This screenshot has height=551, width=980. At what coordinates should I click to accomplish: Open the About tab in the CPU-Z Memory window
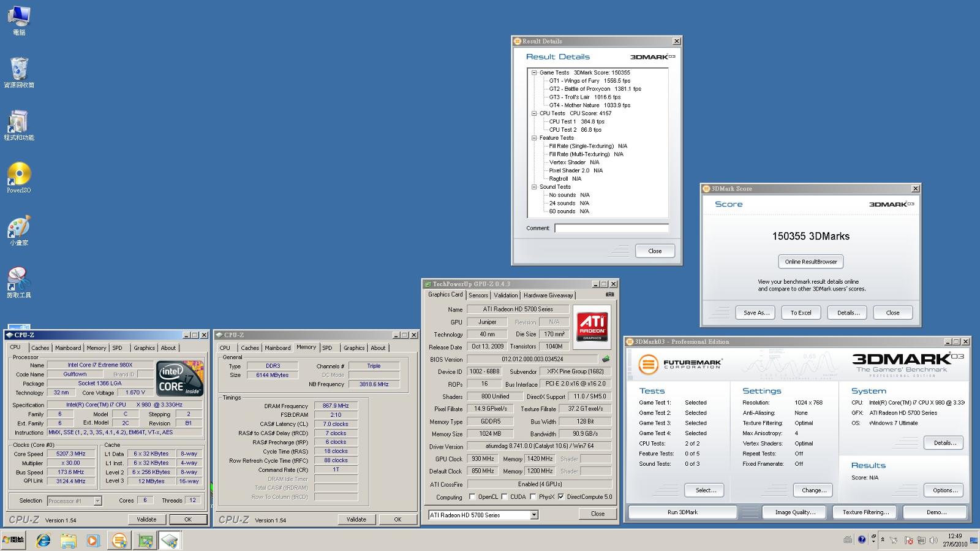pos(378,348)
